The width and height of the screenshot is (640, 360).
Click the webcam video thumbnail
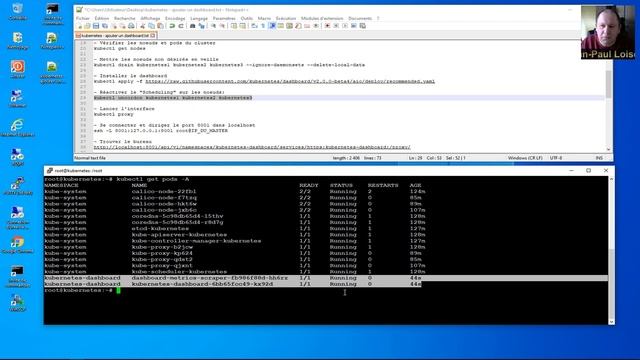608,32
